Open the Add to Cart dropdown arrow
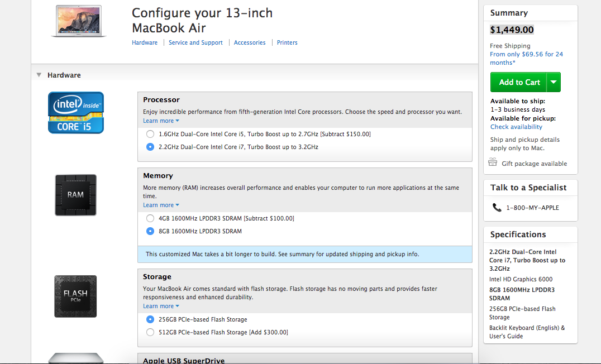The width and height of the screenshot is (601, 364). (x=554, y=82)
